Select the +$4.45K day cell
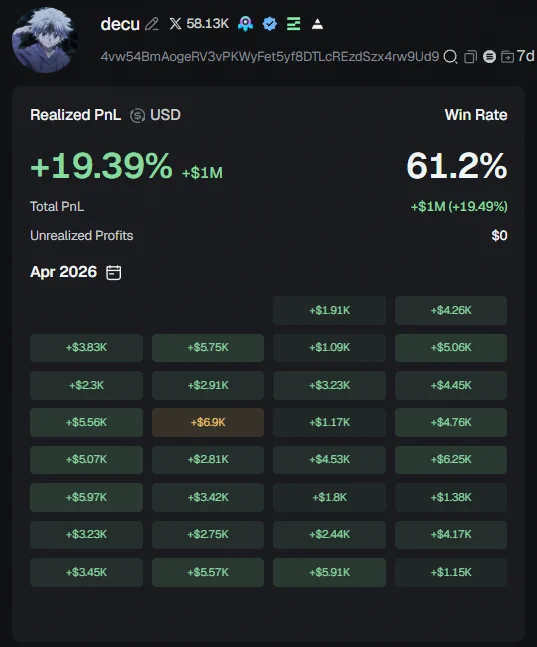 (451, 385)
